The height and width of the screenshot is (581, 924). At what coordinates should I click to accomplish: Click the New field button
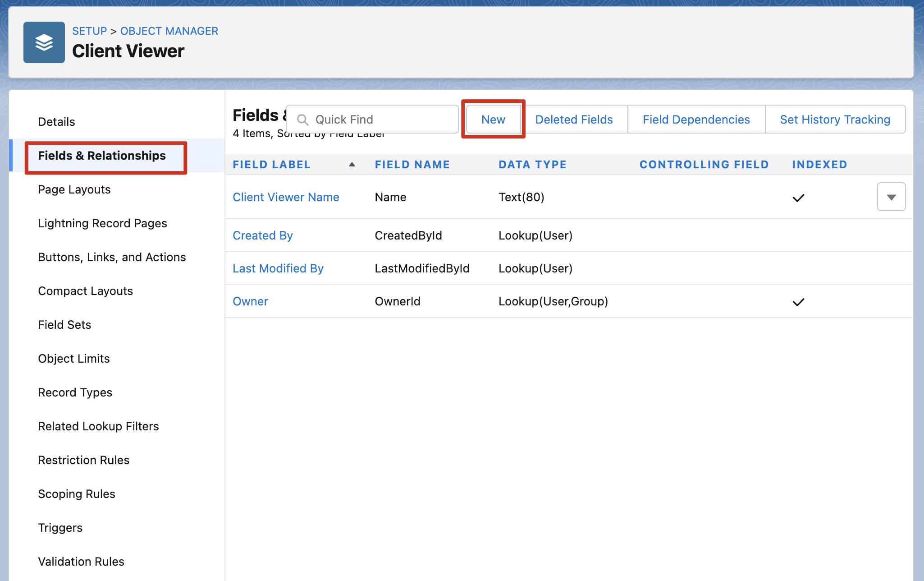[493, 119]
